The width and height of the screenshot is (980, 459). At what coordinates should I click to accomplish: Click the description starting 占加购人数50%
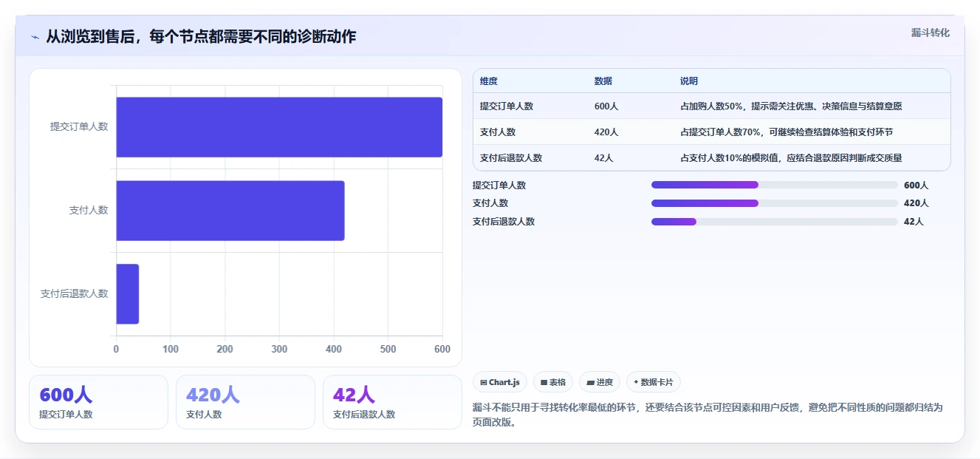(x=791, y=106)
